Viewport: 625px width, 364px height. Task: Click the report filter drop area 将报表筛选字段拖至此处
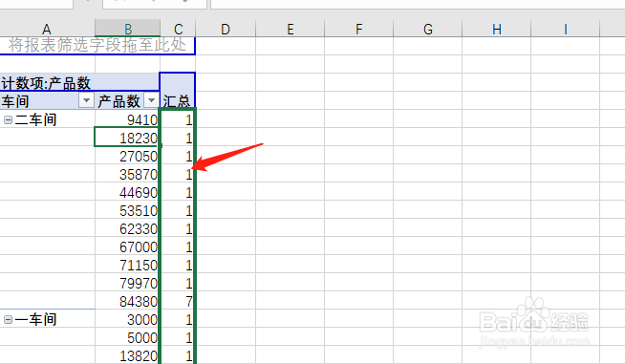point(97,46)
